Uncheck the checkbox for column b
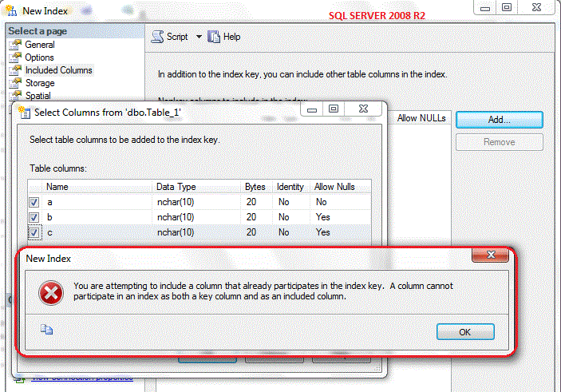The width and height of the screenshot is (561, 392). (x=34, y=217)
